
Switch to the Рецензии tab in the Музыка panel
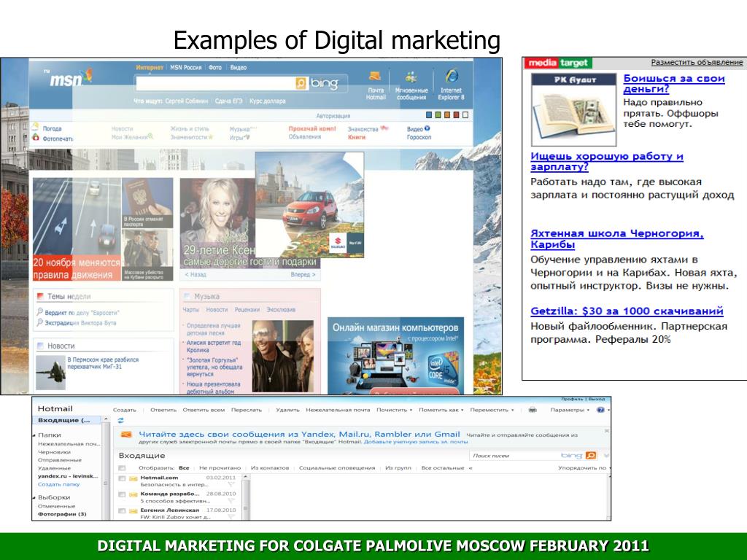tap(247, 309)
